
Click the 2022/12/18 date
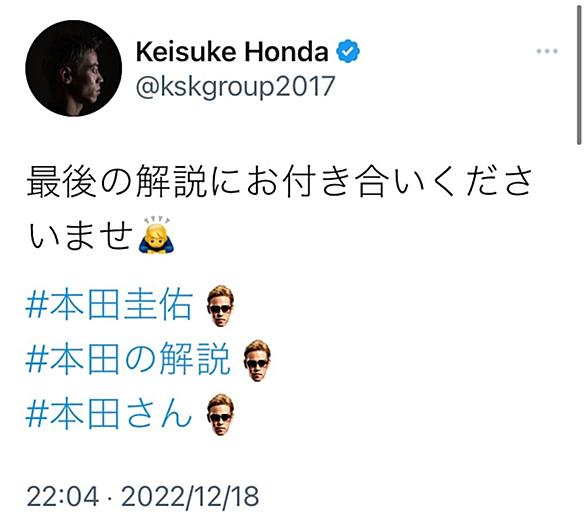pyautogui.click(x=190, y=497)
